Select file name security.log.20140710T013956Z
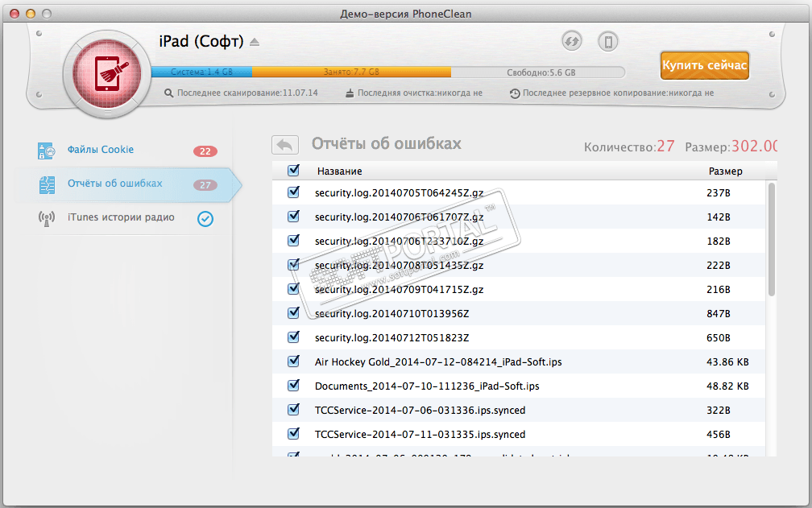 [x=391, y=313]
